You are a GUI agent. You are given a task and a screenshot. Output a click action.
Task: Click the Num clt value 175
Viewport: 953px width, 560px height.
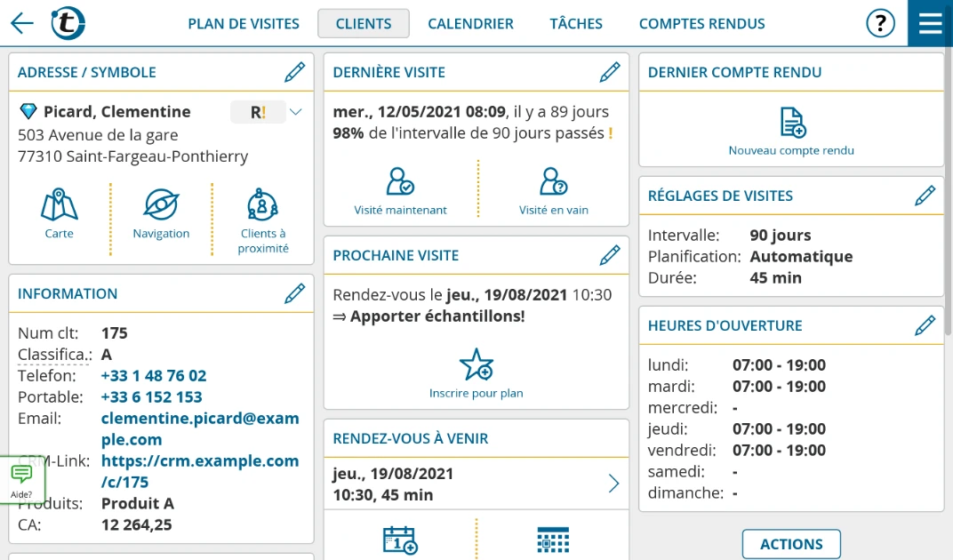(x=115, y=332)
